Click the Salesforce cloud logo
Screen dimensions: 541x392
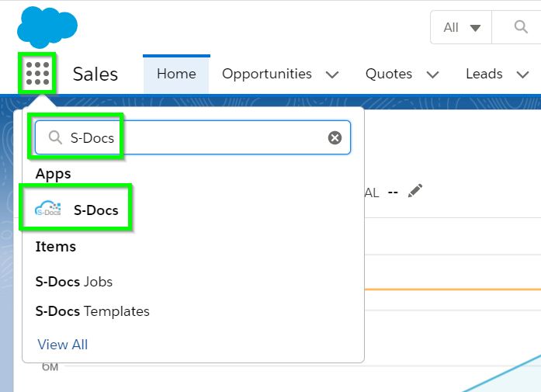(47, 27)
